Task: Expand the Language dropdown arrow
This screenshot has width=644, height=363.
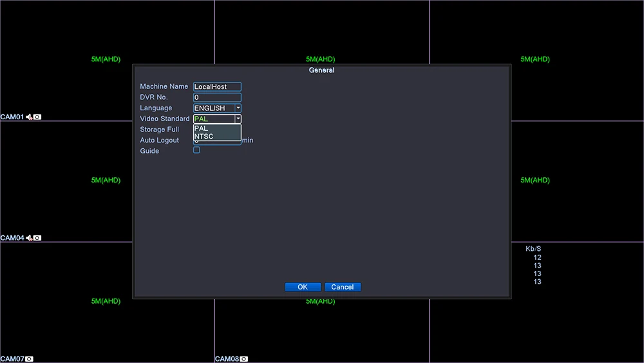Action: point(238,108)
